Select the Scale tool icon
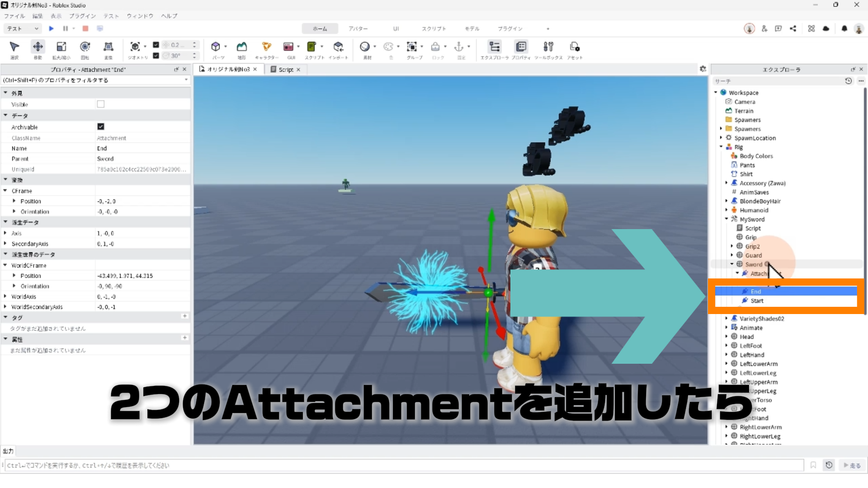The image size is (868, 488). tap(61, 47)
